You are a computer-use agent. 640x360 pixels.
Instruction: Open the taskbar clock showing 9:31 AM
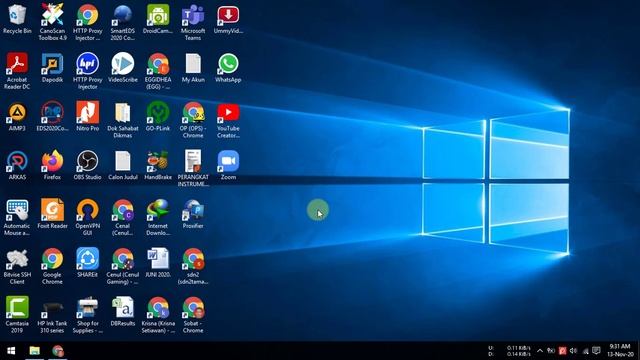tap(620, 351)
